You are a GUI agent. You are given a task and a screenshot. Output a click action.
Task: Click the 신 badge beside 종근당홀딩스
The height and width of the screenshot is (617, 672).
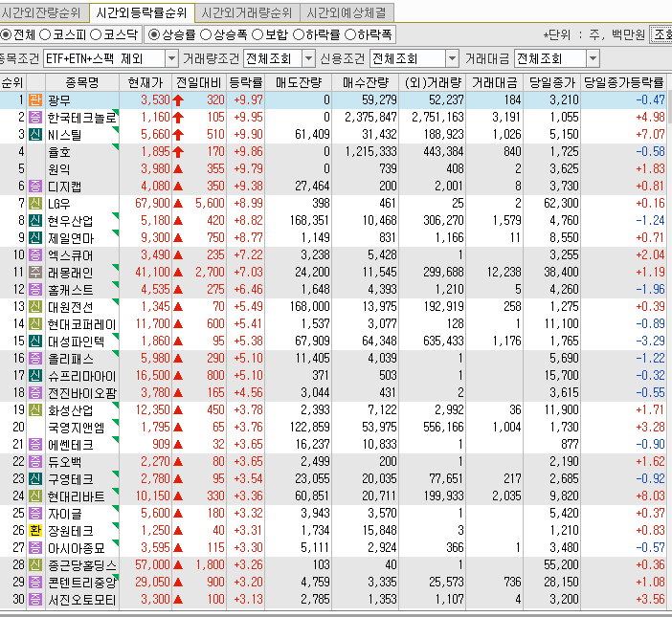point(35,564)
